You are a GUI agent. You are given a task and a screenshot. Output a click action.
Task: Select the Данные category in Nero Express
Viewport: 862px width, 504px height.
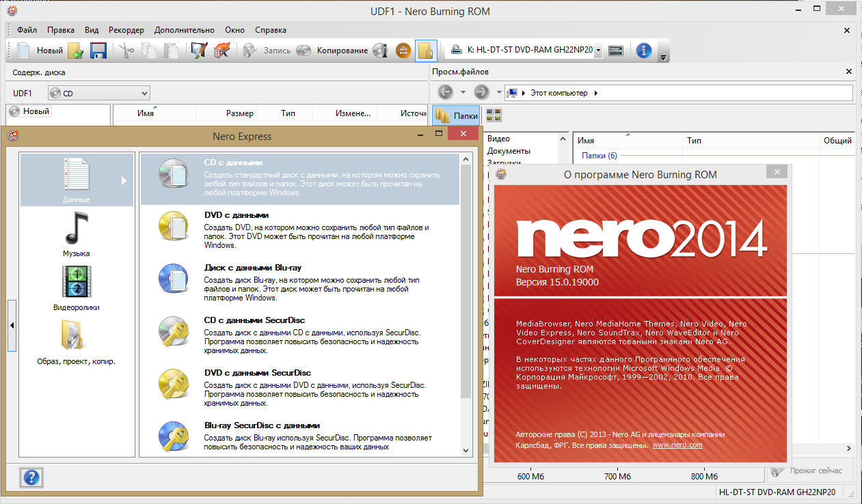(76, 180)
